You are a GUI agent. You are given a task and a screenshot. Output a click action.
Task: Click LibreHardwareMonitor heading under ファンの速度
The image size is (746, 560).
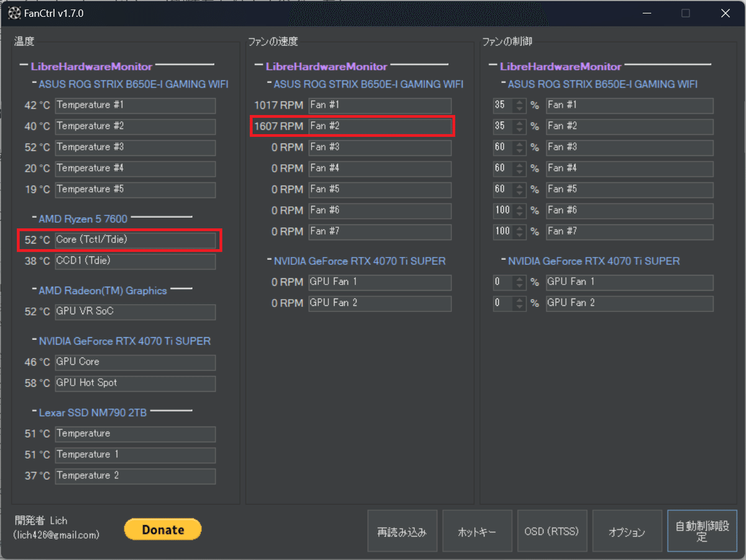pyautogui.click(x=326, y=67)
